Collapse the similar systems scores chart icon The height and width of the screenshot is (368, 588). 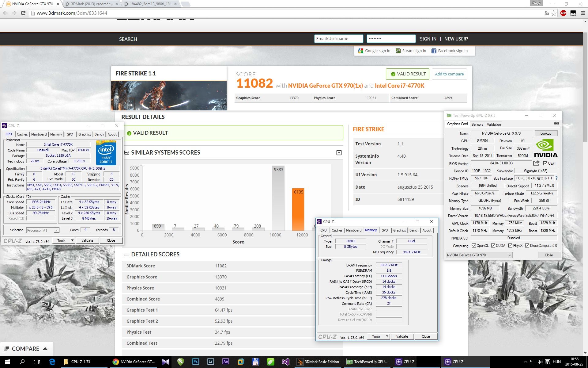(x=339, y=153)
